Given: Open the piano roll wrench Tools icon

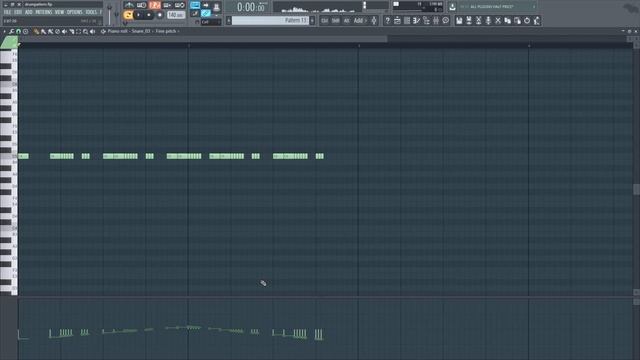Looking at the screenshot, I should 11,31.
